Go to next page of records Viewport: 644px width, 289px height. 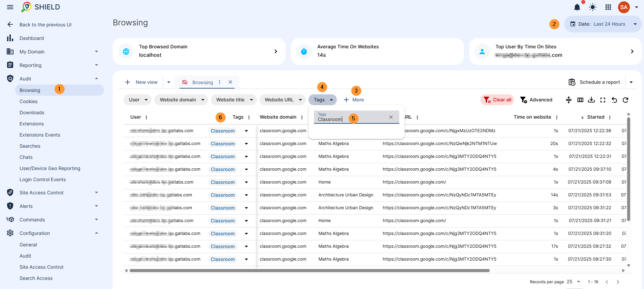[x=618, y=282]
